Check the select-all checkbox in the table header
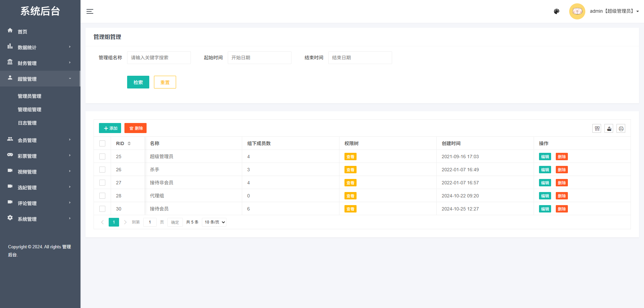This screenshot has height=308, width=644. coord(102,143)
